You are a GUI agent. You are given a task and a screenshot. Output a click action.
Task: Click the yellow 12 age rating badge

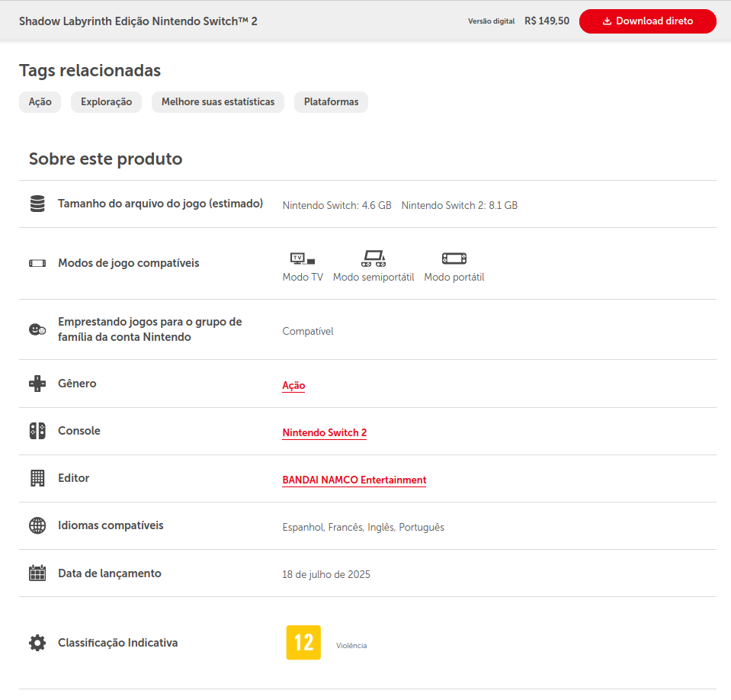303,643
